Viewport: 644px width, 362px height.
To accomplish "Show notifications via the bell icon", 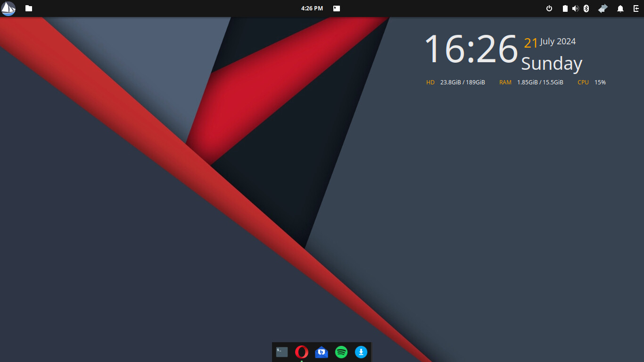I will [x=620, y=8].
